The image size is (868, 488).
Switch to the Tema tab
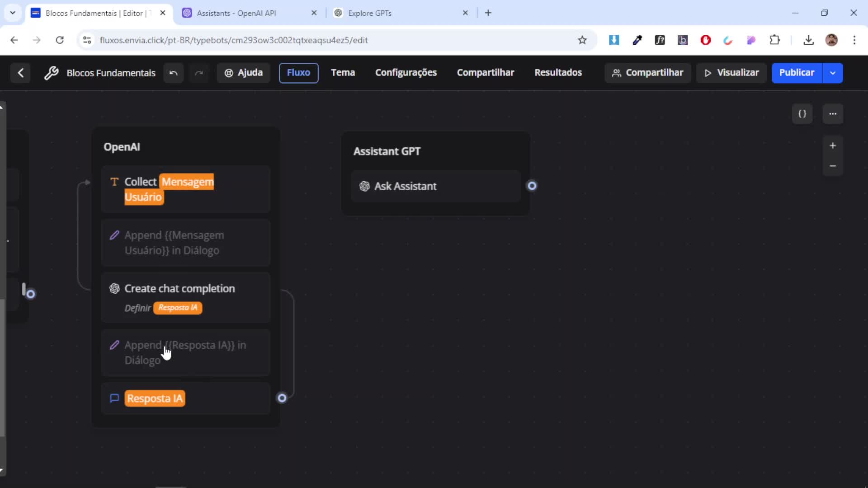click(x=343, y=73)
